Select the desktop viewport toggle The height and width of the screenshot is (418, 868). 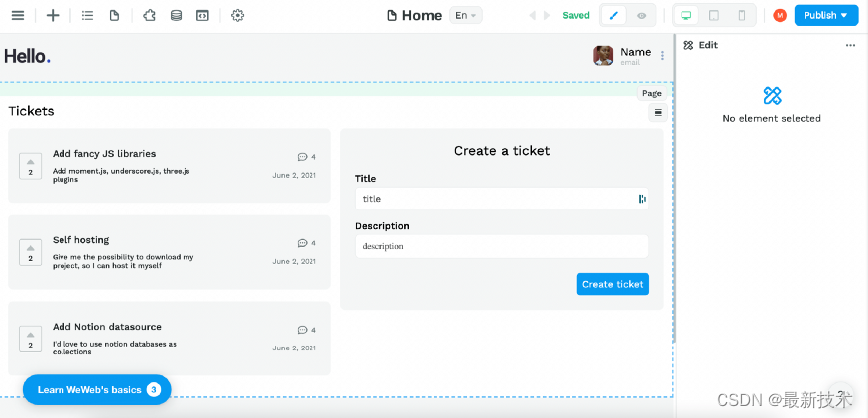click(x=686, y=16)
